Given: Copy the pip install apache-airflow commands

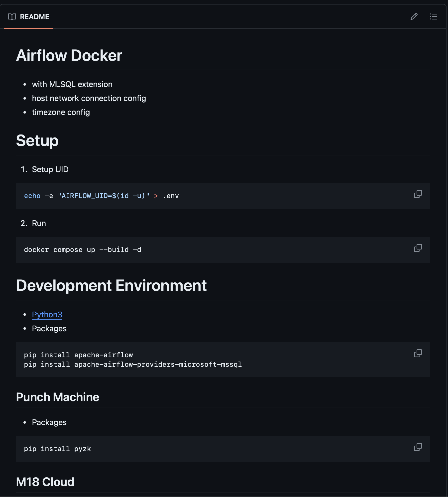Looking at the screenshot, I should (x=418, y=353).
